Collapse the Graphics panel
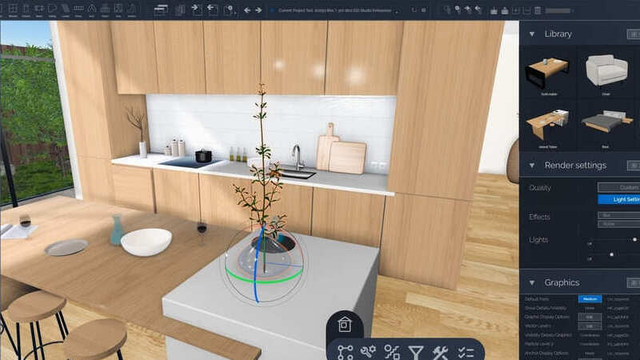The height and width of the screenshot is (360, 640). point(532,282)
